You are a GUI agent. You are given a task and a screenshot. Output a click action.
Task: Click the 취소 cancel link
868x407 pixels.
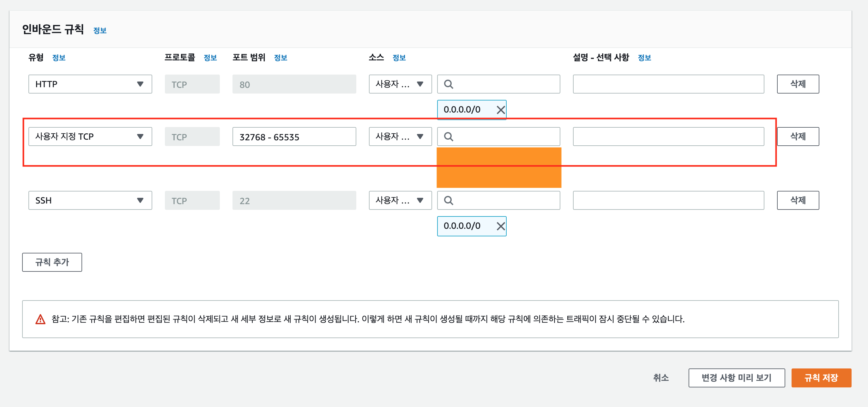660,378
